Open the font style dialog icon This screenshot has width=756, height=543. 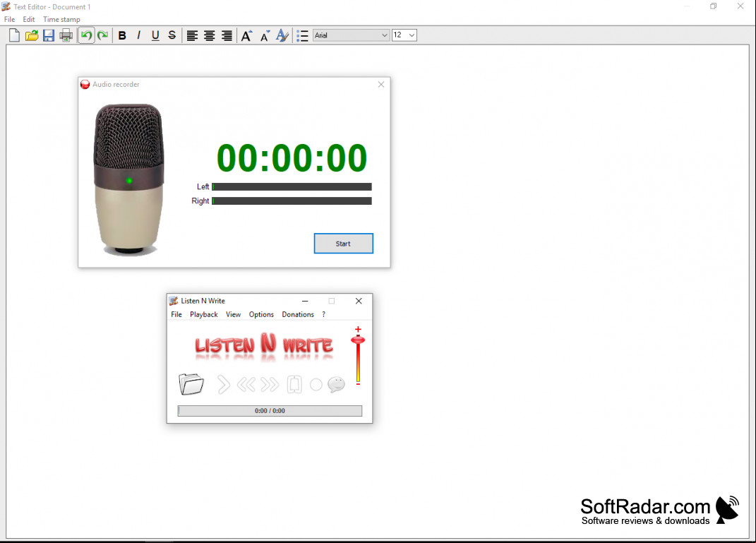(282, 35)
